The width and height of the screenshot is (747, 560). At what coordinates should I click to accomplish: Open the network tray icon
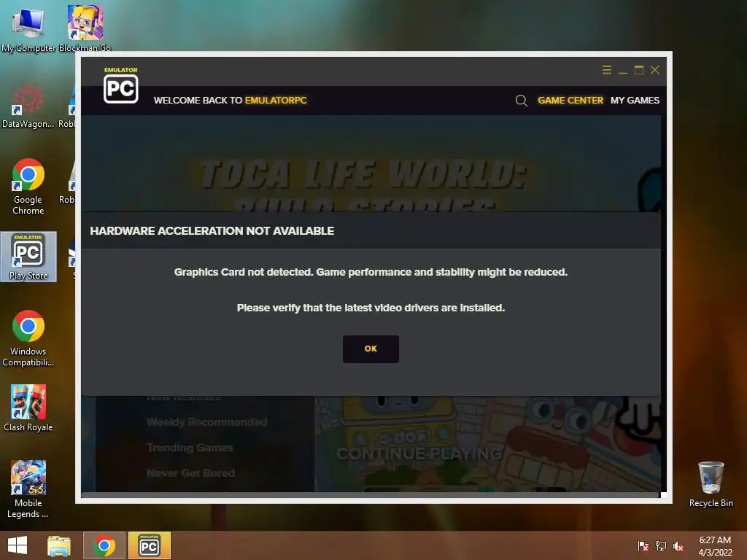tap(661, 545)
